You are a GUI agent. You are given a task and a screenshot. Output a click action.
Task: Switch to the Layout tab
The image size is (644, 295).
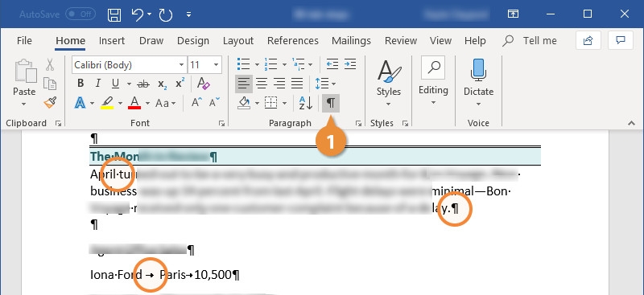(238, 41)
